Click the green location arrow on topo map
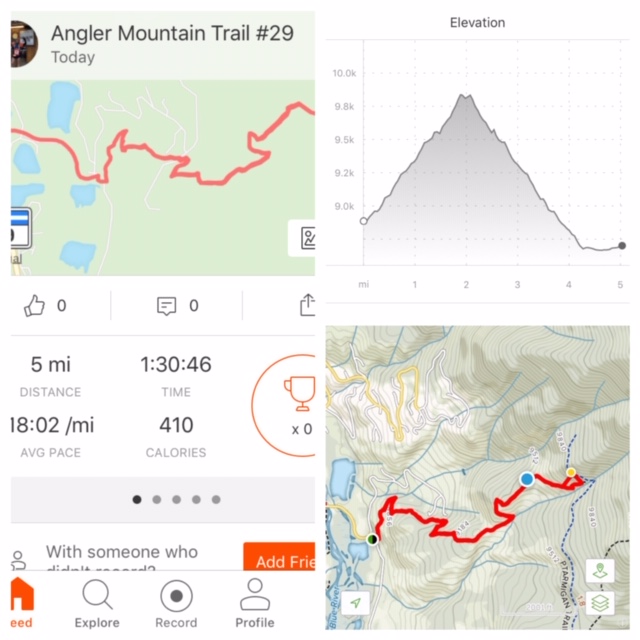 tap(356, 602)
